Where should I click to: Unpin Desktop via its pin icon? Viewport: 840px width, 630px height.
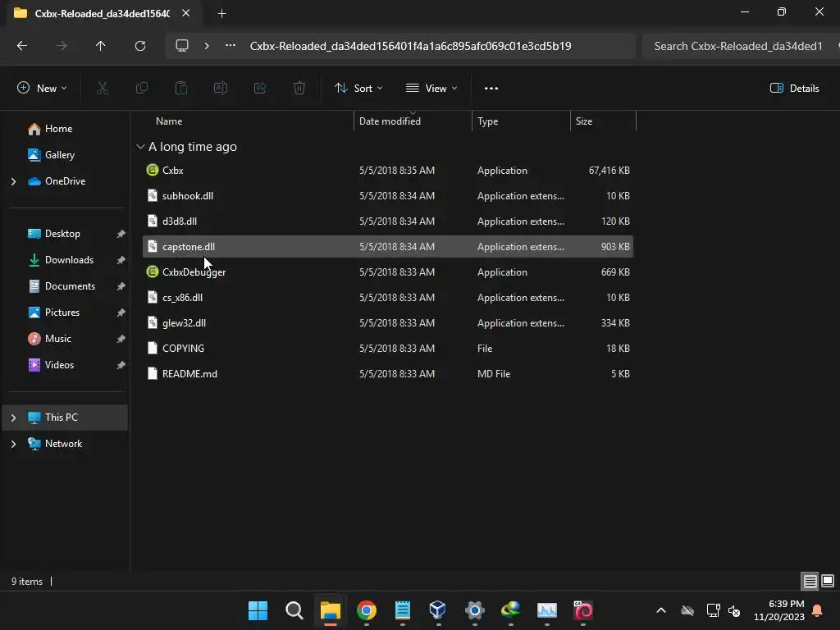click(x=121, y=234)
